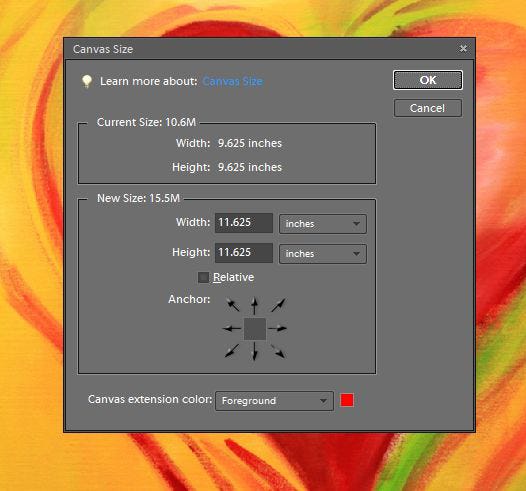Set anchor to middle-left arrow
Viewport: 526px width, 491px height.
pyautogui.click(x=232, y=328)
